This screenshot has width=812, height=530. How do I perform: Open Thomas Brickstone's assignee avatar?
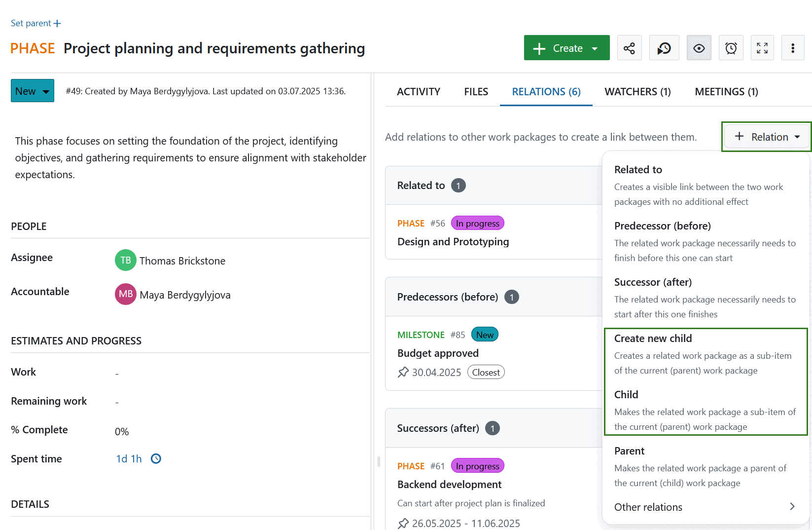click(125, 260)
